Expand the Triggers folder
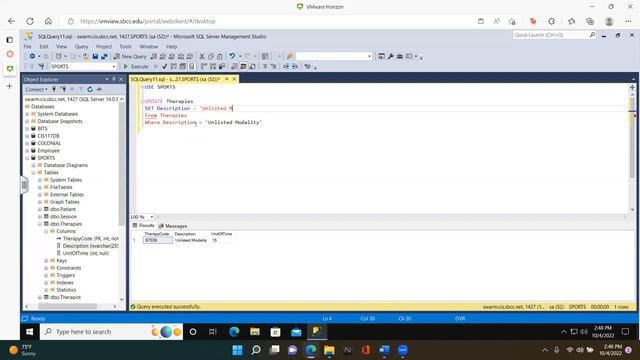 click(x=46, y=276)
